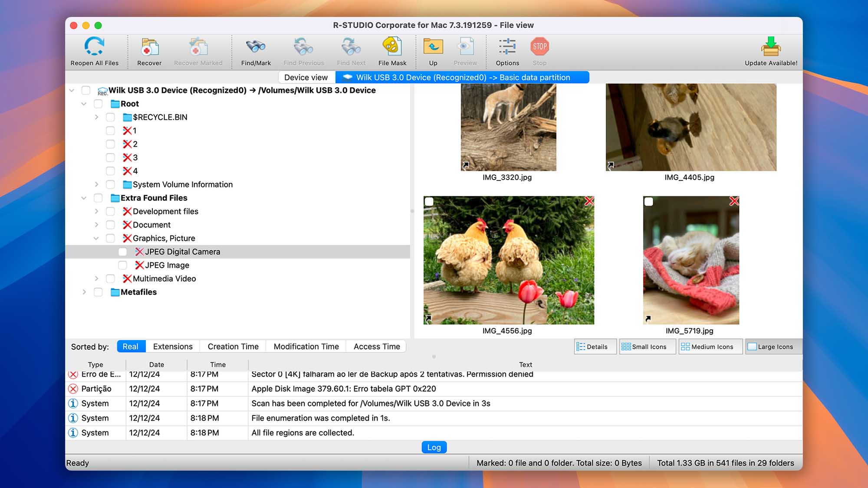
Task: Switch to Large Icons view
Action: (x=774, y=347)
